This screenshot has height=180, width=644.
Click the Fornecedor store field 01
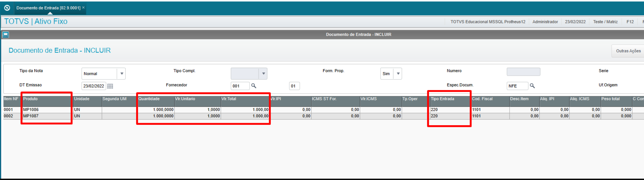[x=294, y=86]
